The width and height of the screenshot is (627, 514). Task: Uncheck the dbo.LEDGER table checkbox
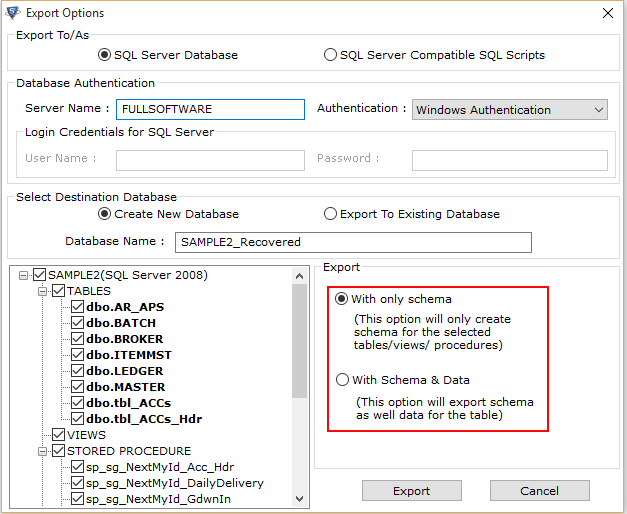pos(77,371)
